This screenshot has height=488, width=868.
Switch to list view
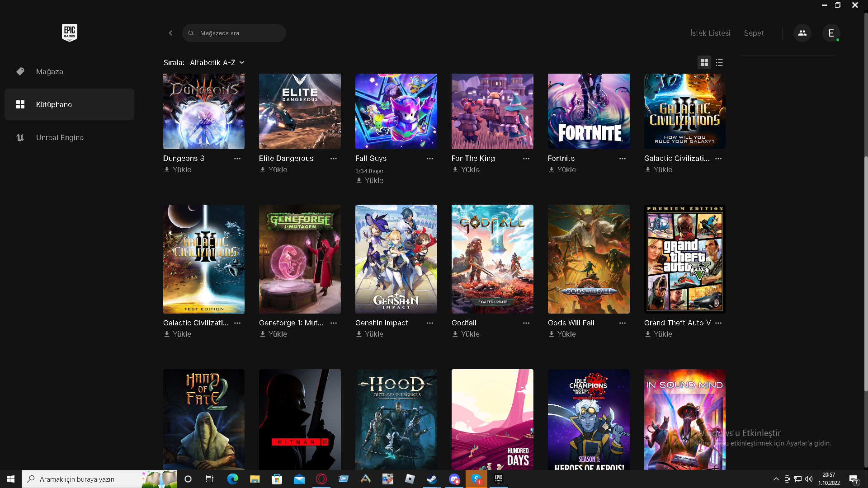[719, 62]
